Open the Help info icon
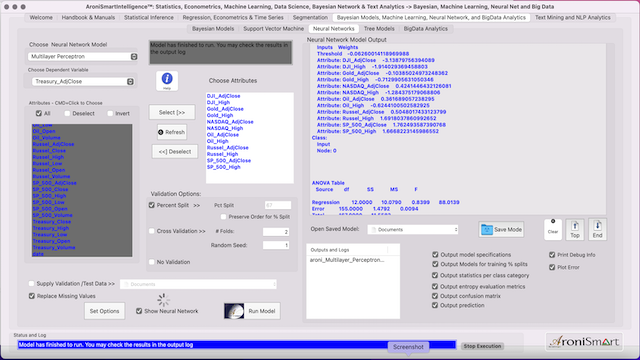 (167, 80)
